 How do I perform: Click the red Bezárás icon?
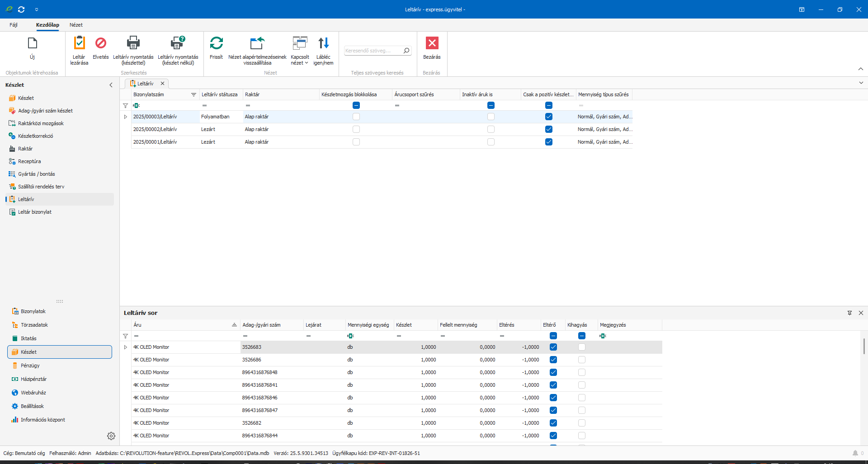[x=432, y=43]
